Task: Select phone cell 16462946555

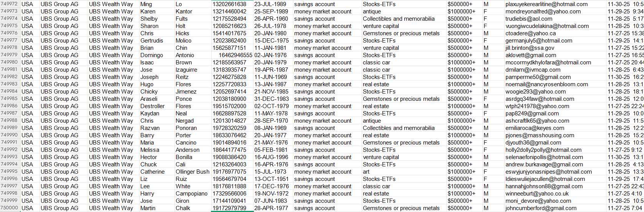Action: 232,55
